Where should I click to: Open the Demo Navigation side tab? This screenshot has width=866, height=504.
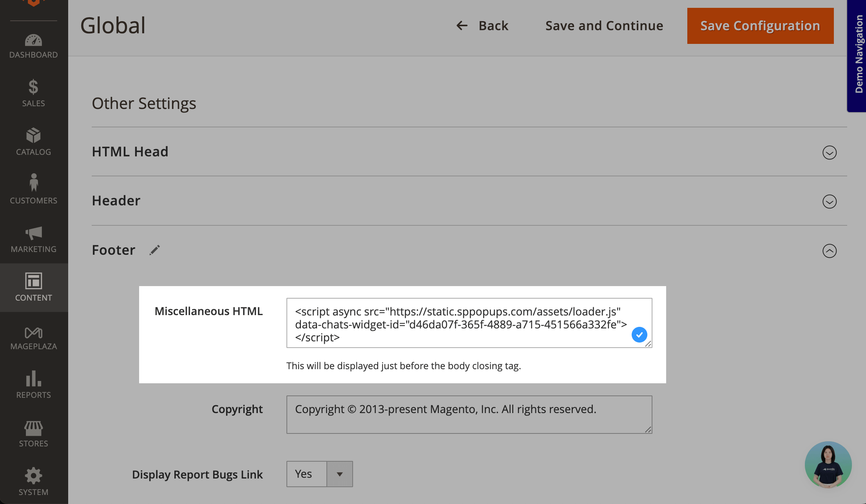click(x=857, y=55)
